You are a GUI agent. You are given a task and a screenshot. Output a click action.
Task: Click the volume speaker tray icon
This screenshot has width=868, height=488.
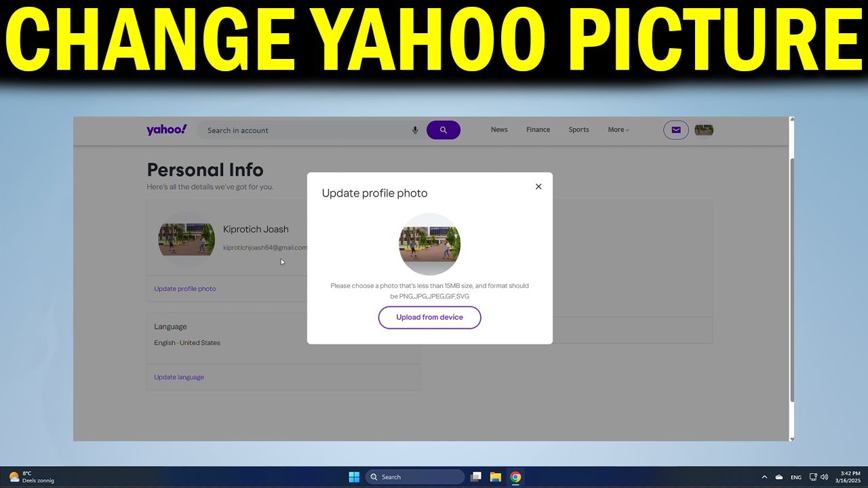[824, 477]
